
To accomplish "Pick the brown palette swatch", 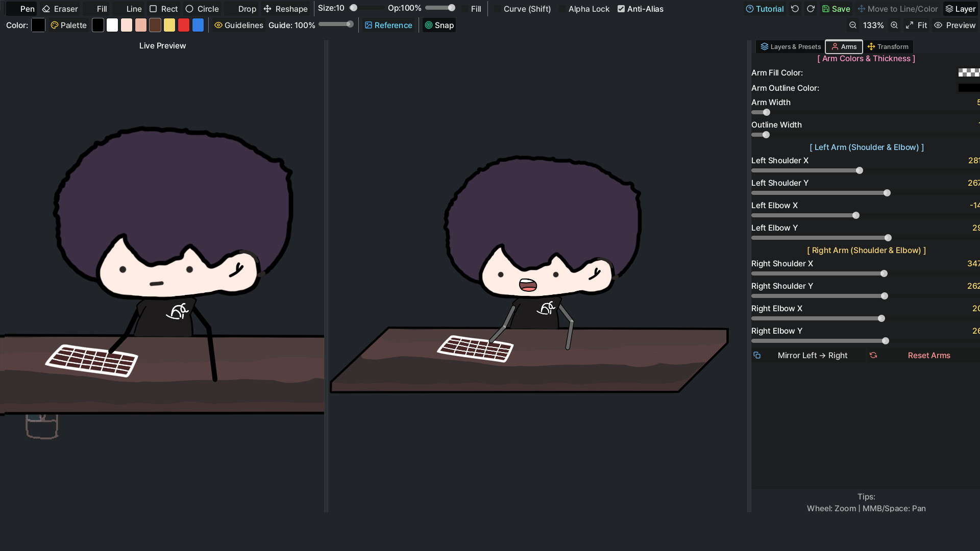I will click(x=155, y=25).
